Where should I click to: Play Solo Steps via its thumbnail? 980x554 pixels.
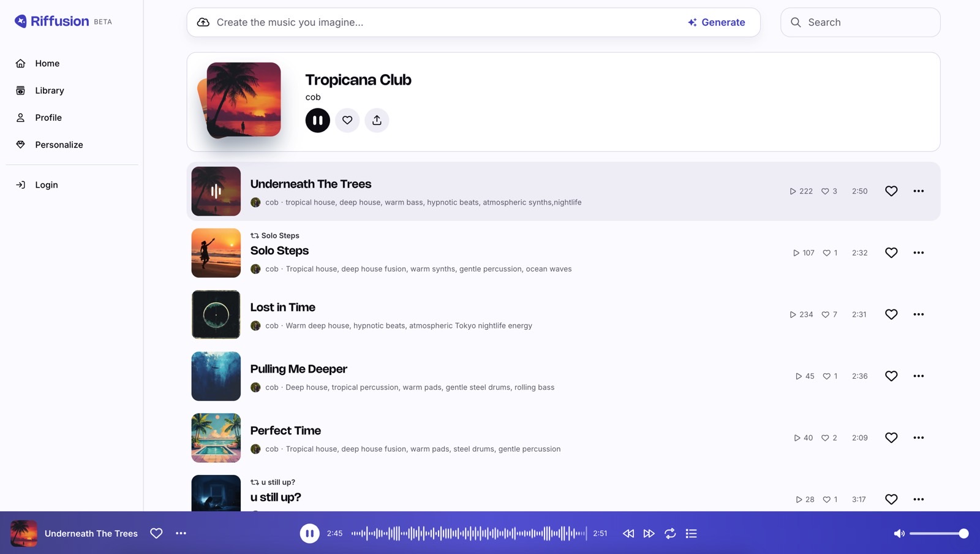pyautogui.click(x=216, y=253)
